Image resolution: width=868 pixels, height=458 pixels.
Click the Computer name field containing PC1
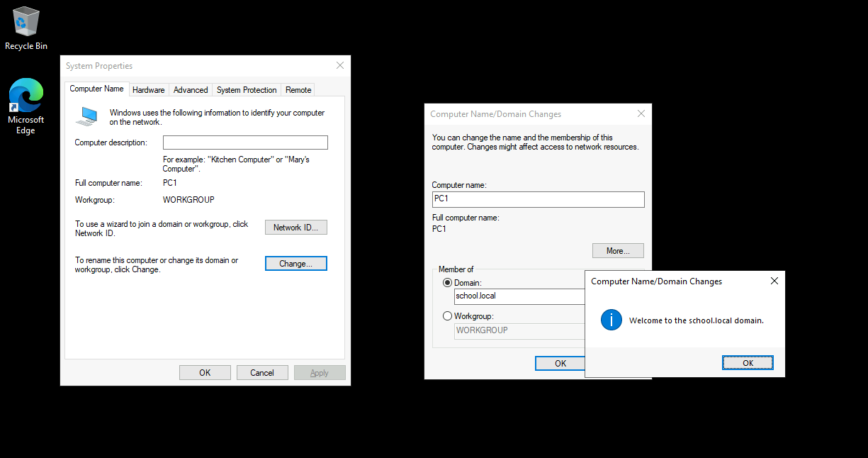click(x=538, y=199)
